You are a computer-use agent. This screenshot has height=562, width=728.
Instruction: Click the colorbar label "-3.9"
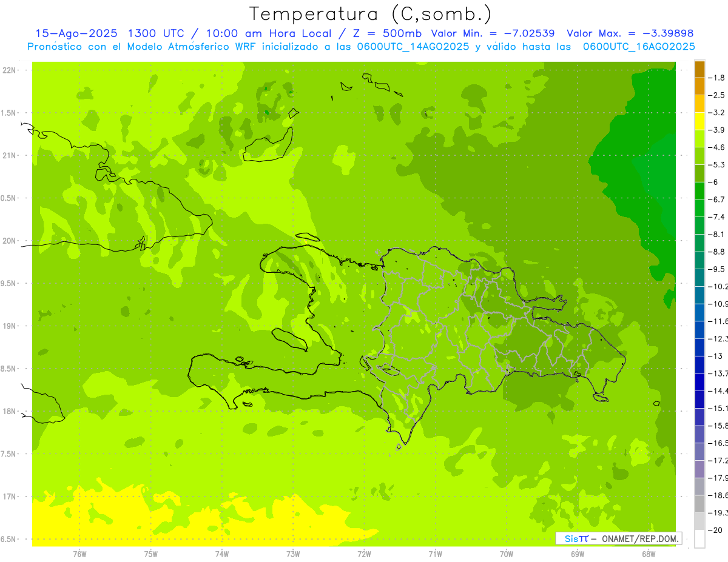(717, 130)
